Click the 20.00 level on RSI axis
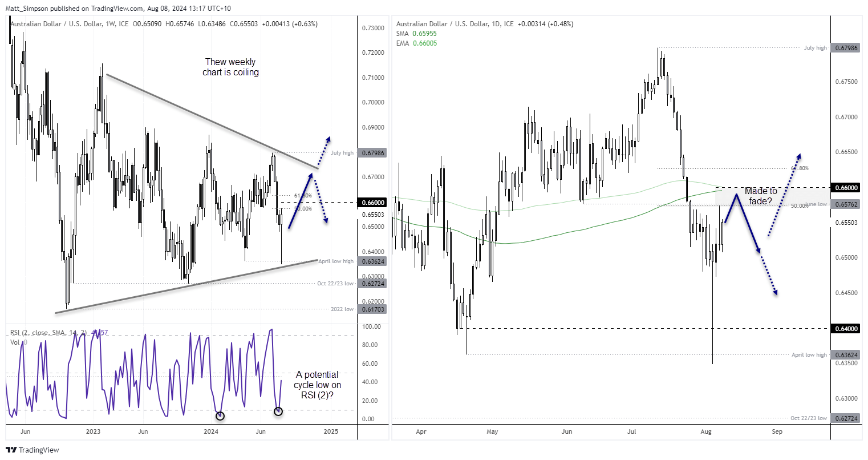The height and width of the screenshot is (460, 868). click(370, 401)
